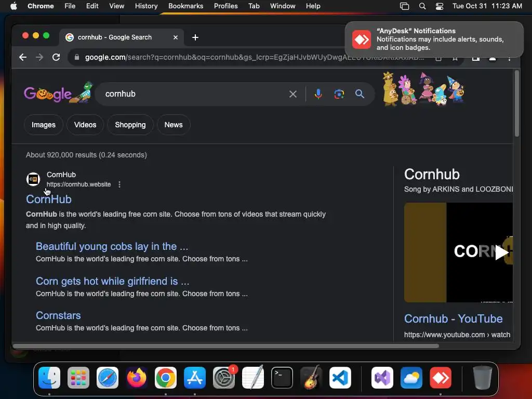Filter results by News
The width and height of the screenshot is (532, 399).
click(174, 125)
